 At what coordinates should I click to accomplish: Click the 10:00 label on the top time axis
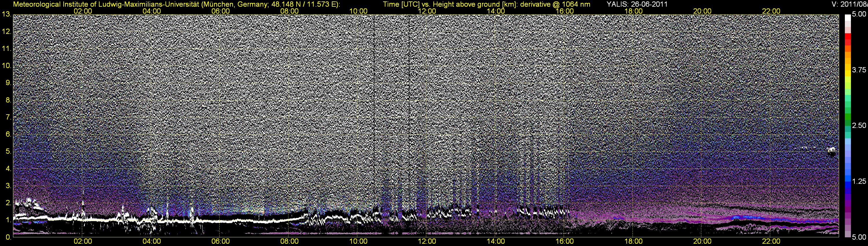358,11
